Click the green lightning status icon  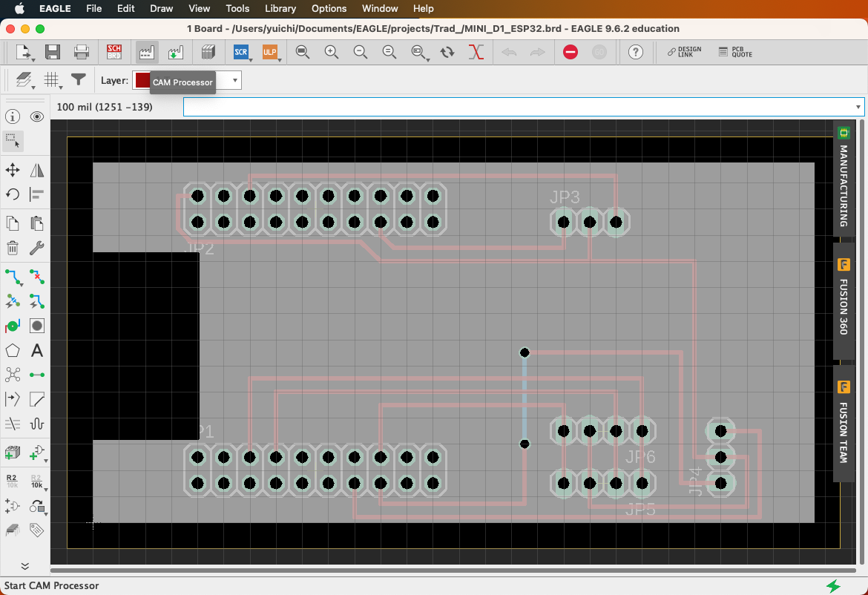(x=832, y=585)
